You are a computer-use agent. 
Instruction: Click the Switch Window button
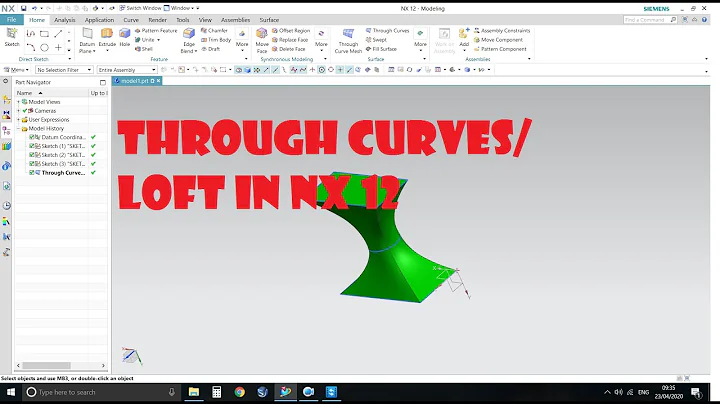[x=140, y=8]
